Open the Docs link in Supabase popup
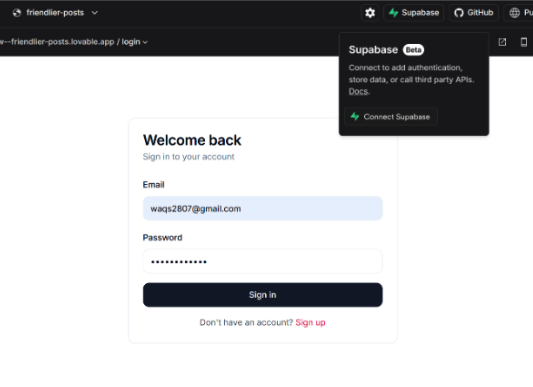 [358, 91]
